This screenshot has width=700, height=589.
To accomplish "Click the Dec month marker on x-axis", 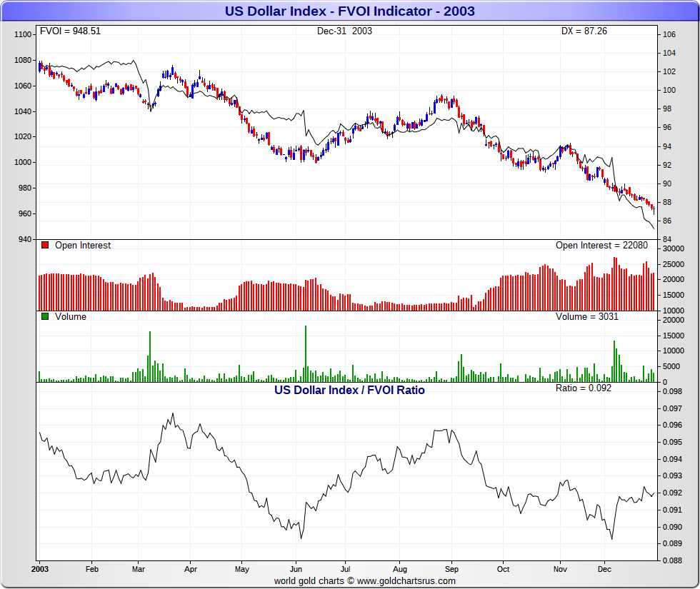I will (x=604, y=570).
